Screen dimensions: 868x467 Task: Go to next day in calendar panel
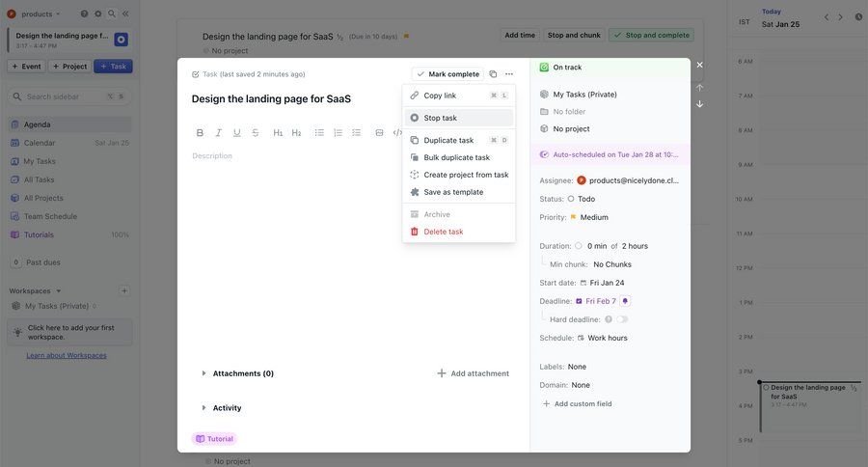(840, 17)
